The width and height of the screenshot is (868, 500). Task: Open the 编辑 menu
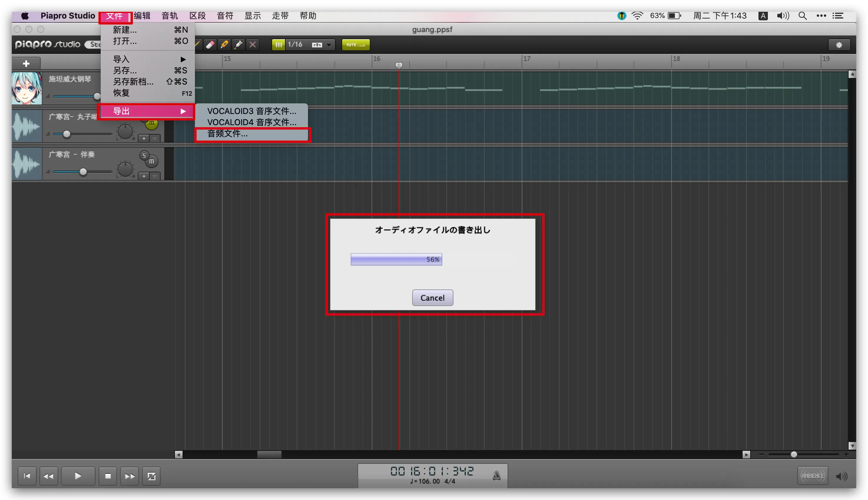point(142,16)
